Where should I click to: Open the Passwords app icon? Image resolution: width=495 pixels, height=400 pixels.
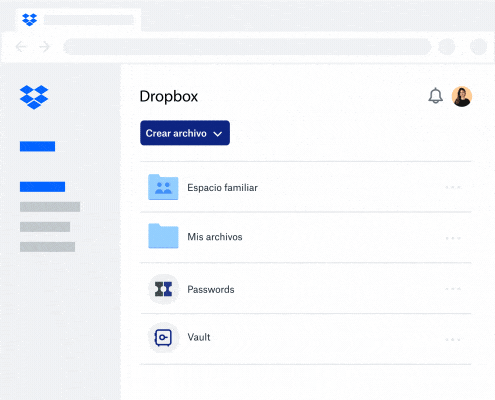pyautogui.click(x=163, y=289)
